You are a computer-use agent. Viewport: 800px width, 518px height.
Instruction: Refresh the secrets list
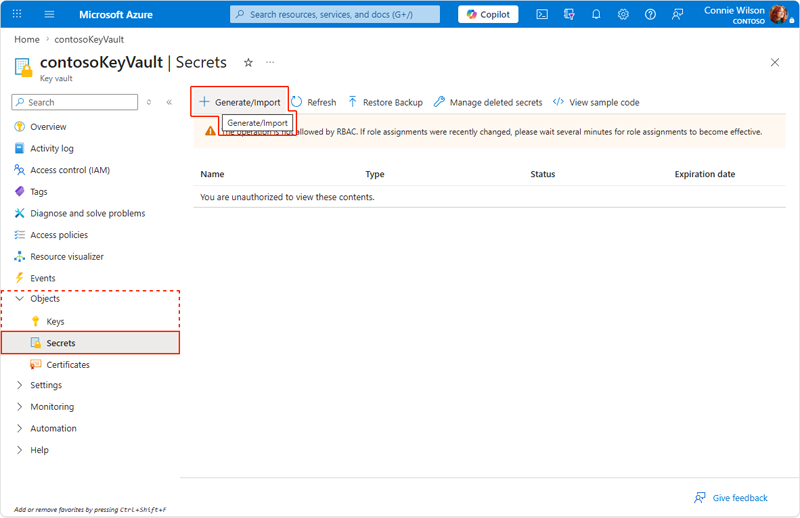tap(314, 102)
